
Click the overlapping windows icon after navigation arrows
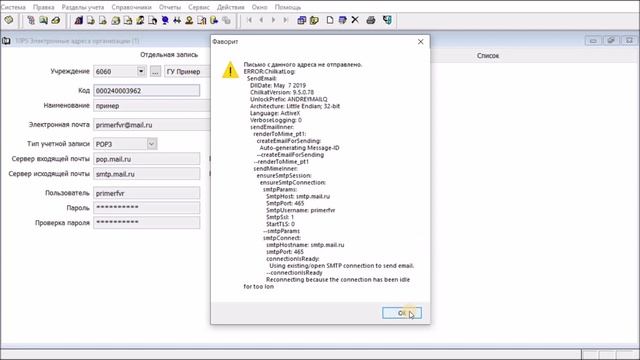[x=302, y=20]
